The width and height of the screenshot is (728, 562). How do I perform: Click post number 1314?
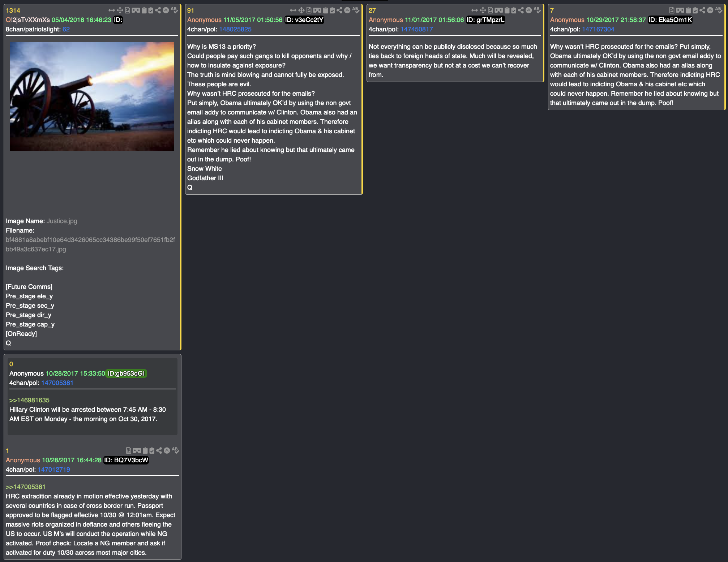(13, 10)
